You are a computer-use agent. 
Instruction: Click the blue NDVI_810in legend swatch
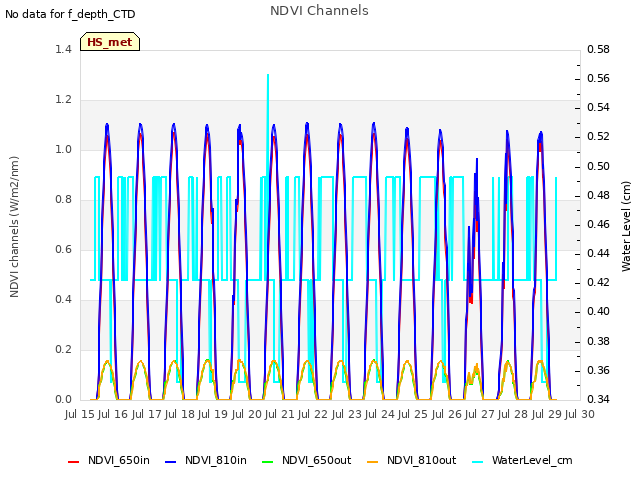coord(171,462)
